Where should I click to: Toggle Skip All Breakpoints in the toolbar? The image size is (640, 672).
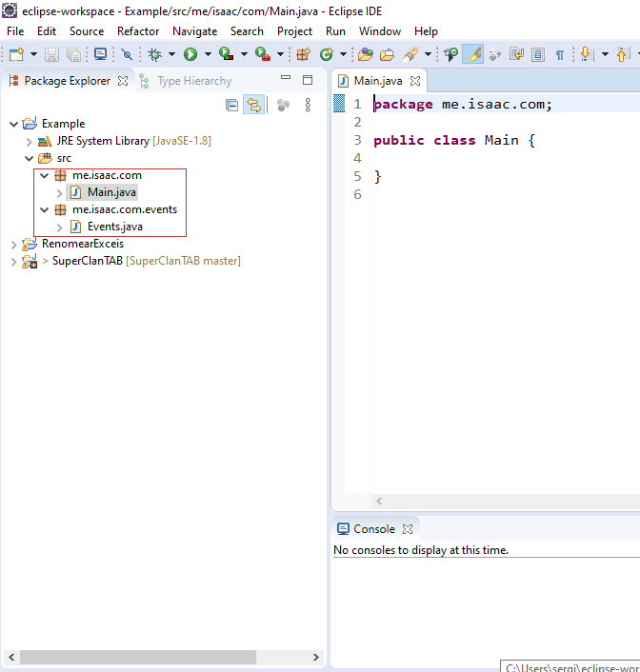127,54
